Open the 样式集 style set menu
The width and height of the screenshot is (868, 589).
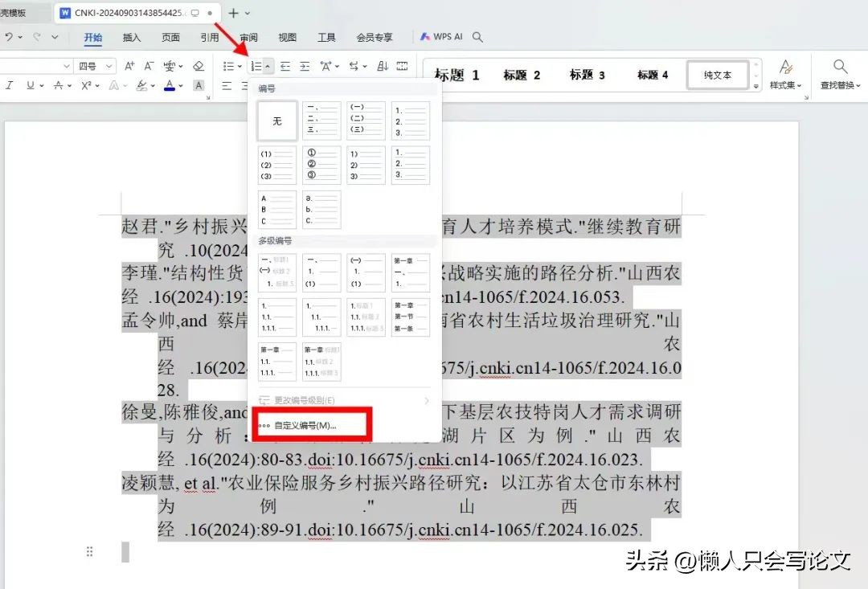click(785, 75)
